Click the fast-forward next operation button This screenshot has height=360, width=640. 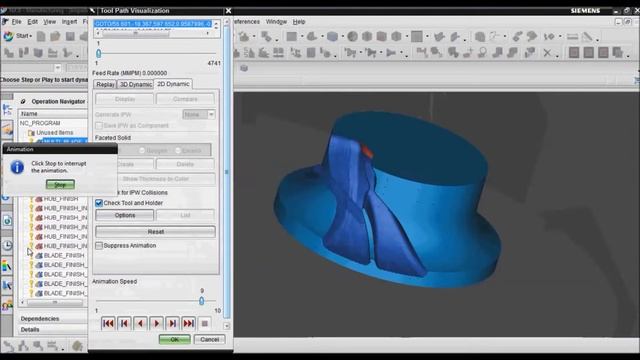(x=189, y=324)
